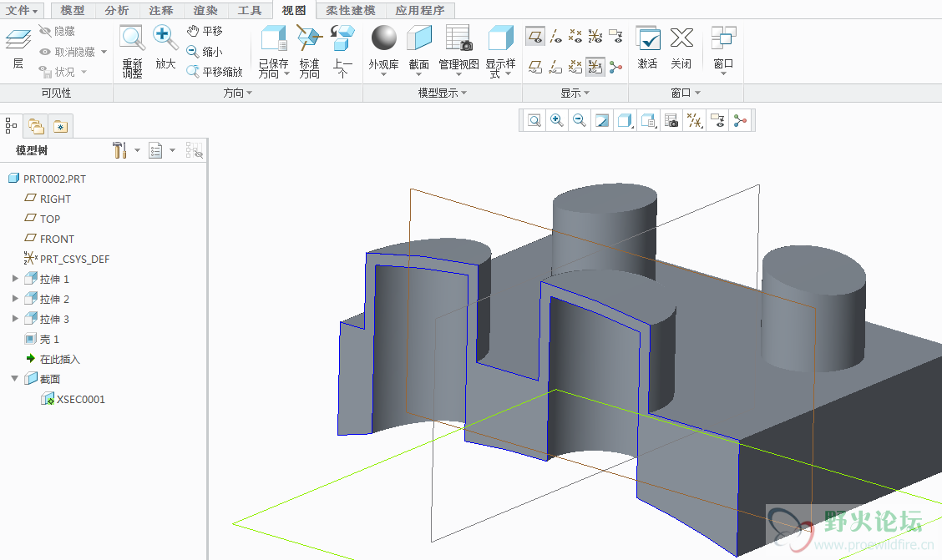
Task: Open saved orientations dropdown in graphics toolbar
Action: (x=648, y=121)
